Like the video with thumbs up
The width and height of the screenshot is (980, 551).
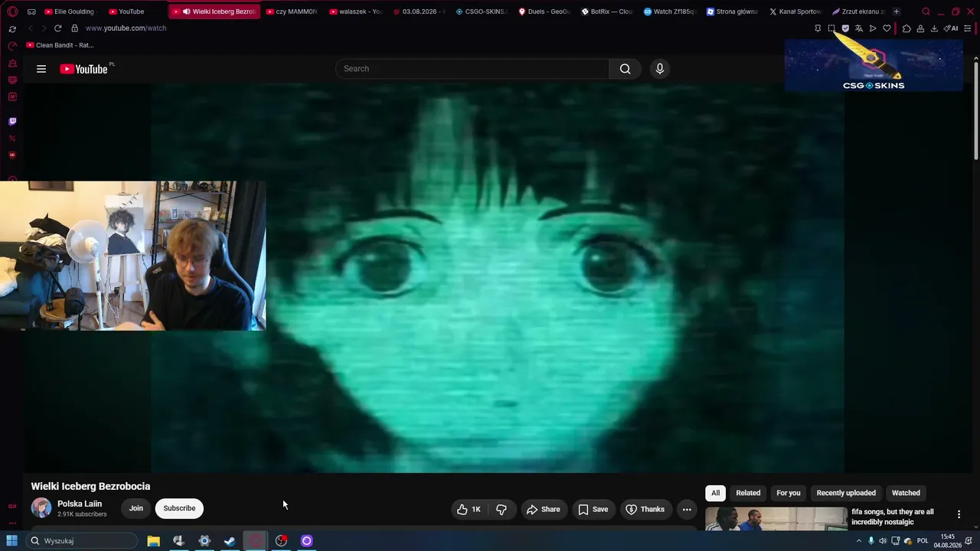[469, 510]
